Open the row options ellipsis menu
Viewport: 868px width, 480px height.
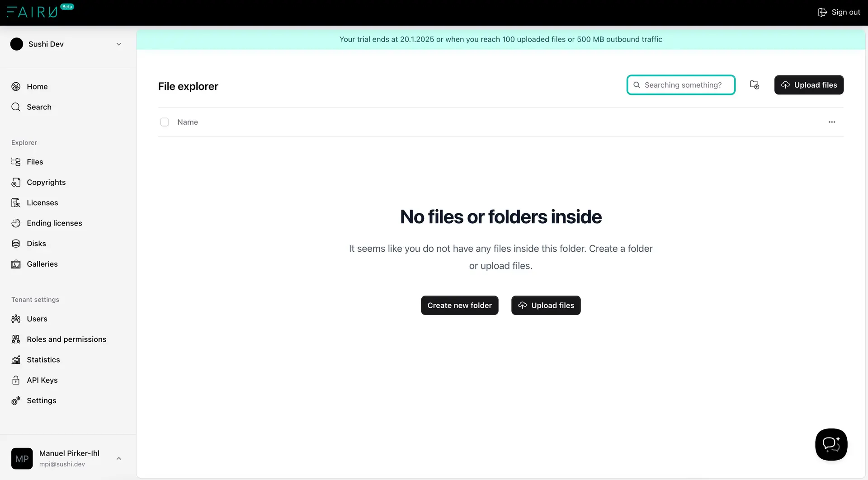click(832, 122)
